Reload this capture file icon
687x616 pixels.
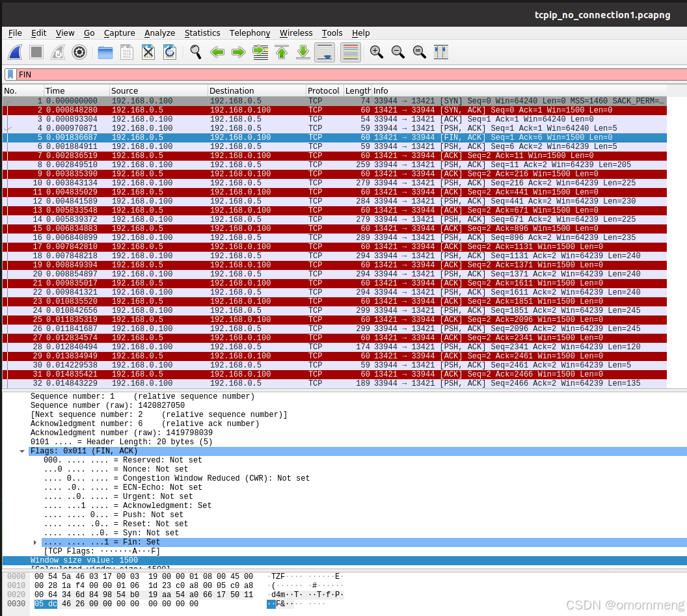click(x=170, y=52)
